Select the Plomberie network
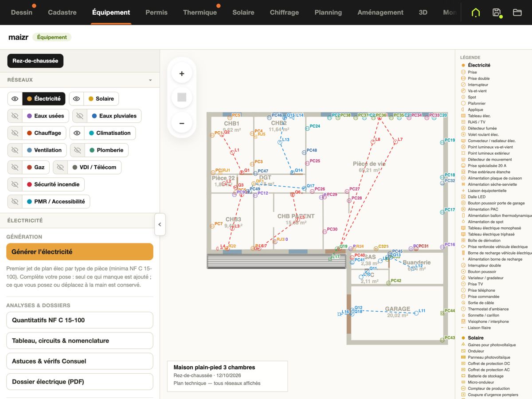Image resolution: width=532 pixels, height=399 pixels. point(106,150)
